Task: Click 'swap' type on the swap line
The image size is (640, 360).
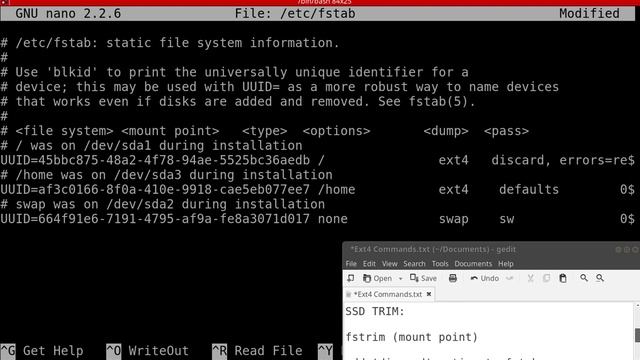Action: (x=453, y=219)
